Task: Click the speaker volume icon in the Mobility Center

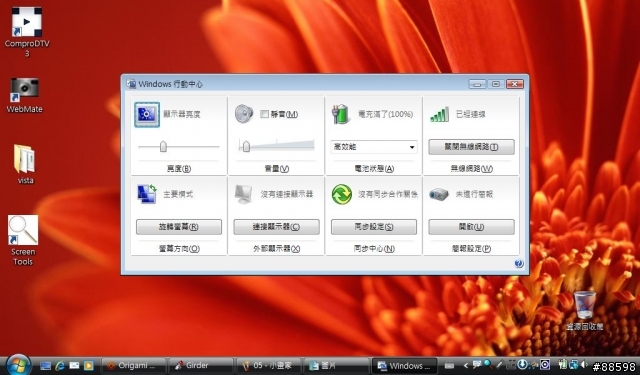Action: (x=244, y=114)
